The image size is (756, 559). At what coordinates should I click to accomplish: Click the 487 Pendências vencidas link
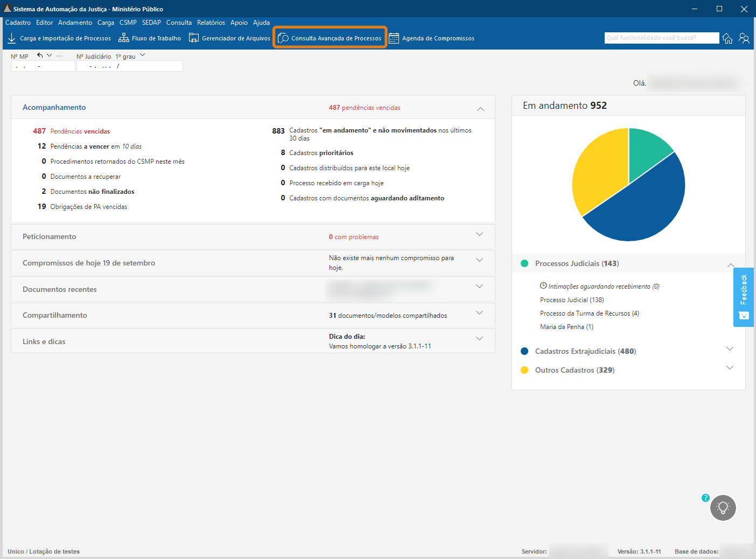click(72, 131)
